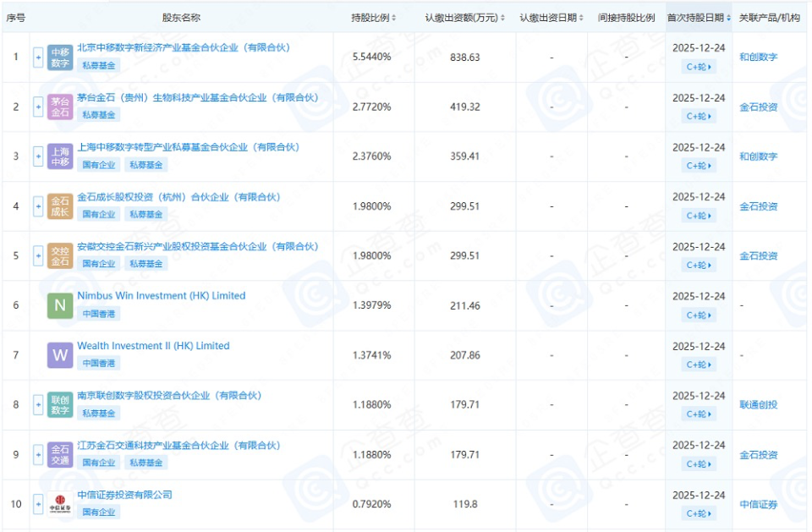
Task: Expand the 安徽交控金石 shareholder row
Action: pyautogui.click(x=36, y=255)
